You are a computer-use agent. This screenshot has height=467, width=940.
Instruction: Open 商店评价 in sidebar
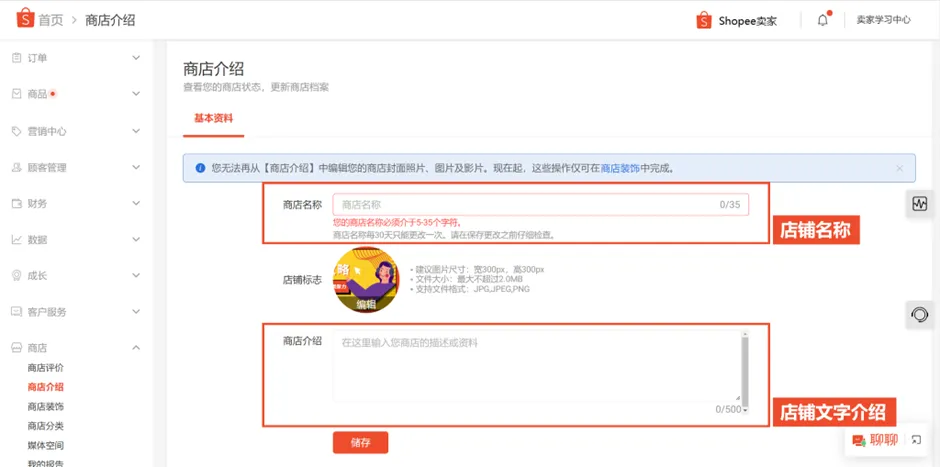tap(46, 367)
